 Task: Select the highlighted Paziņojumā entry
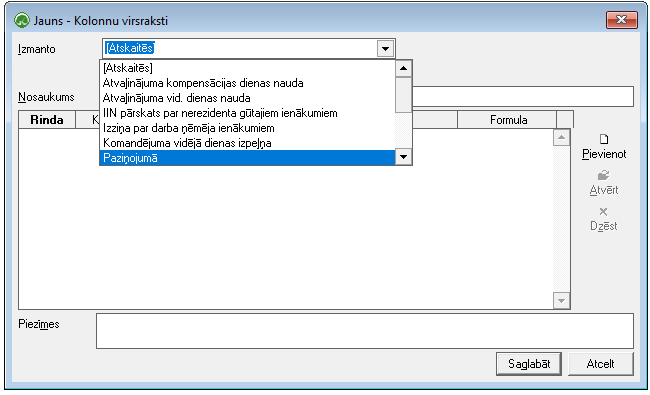click(247, 158)
